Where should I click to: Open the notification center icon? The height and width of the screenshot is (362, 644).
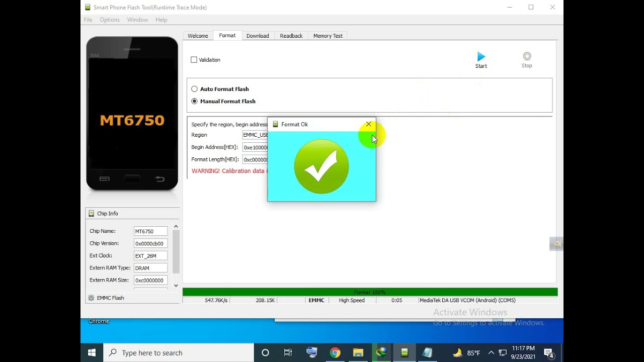click(x=549, y=353)
